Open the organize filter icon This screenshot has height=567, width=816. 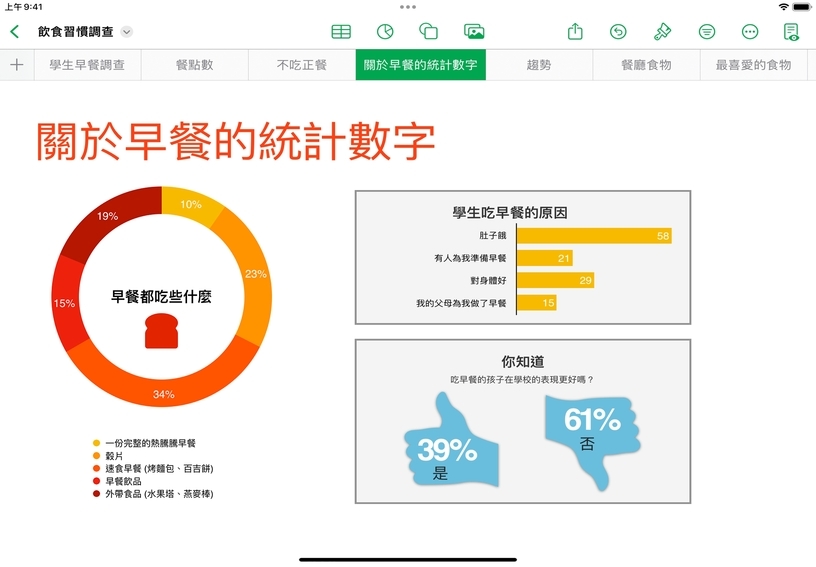(707, 31)
